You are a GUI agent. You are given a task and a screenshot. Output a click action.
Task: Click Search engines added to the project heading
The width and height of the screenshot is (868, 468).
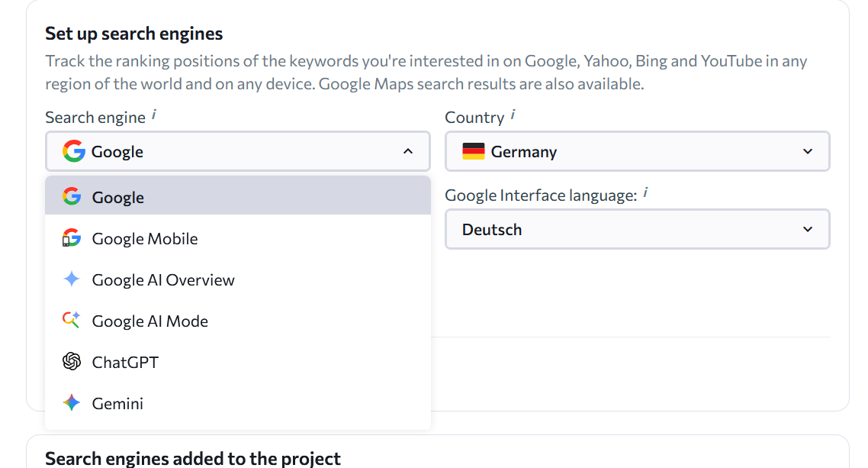point(193,458)
